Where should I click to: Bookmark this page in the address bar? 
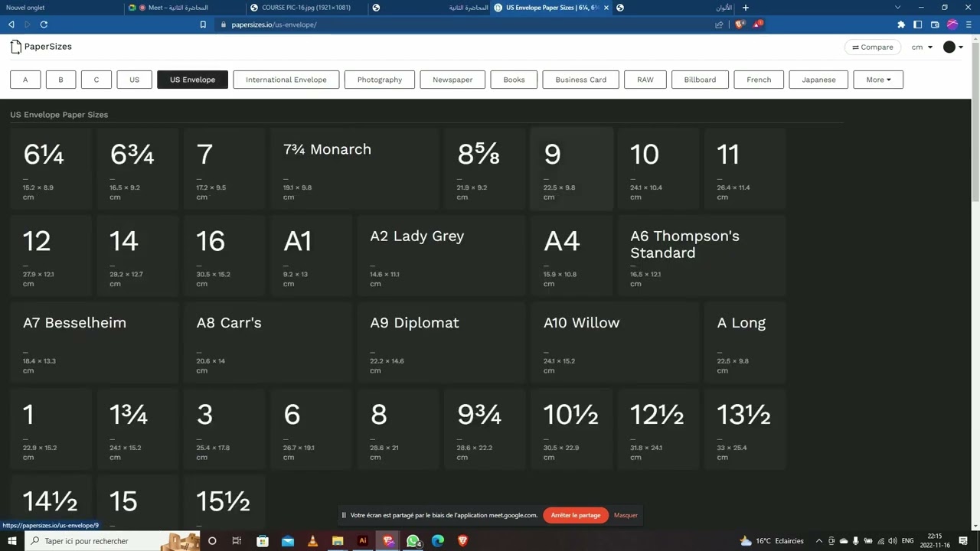pyautogui.click(x=203, y=24)
